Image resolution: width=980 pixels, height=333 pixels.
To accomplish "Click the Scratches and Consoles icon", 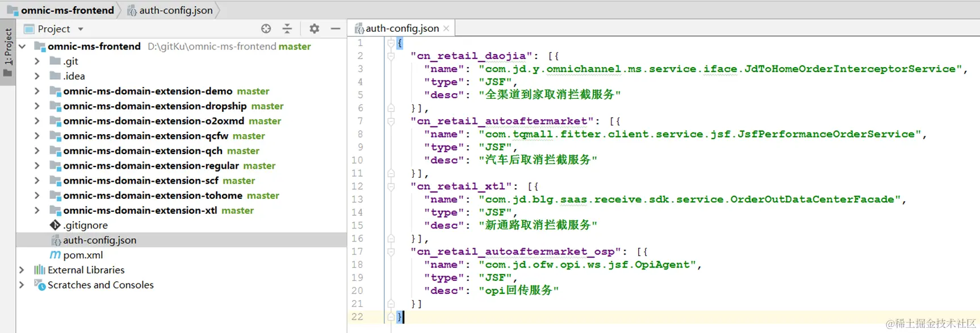I will [40, 285].
